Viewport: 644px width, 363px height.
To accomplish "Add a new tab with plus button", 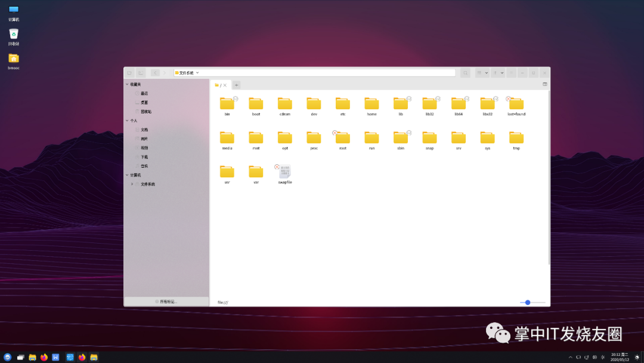I will tap(237, 85).
